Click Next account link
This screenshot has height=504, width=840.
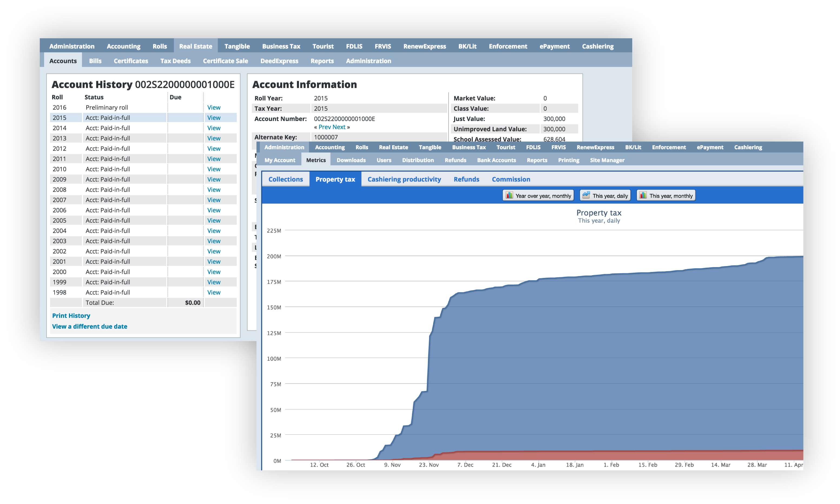coord(339,127)
